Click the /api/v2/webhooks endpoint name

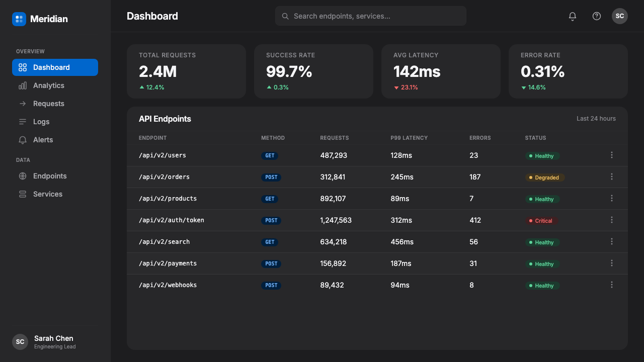pos(168,285)
